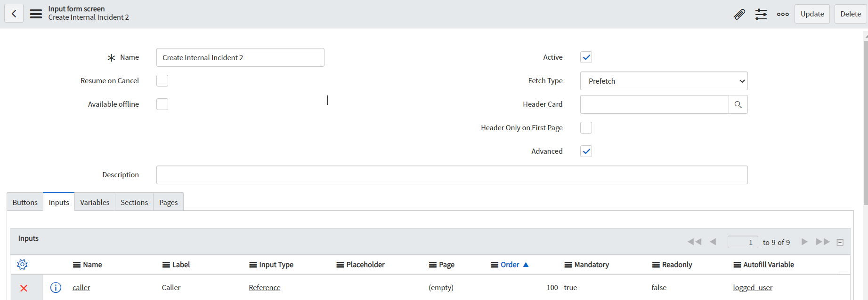
Task: Go to next page of Inputs list
Action: tap(804, 242)
